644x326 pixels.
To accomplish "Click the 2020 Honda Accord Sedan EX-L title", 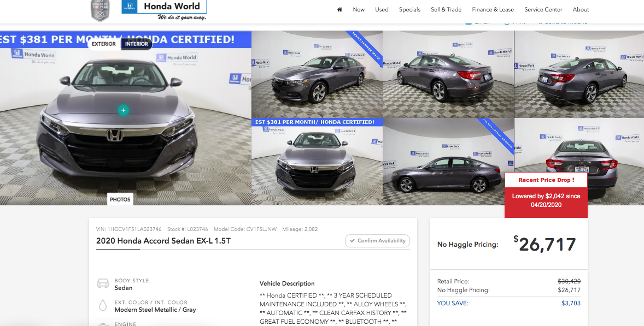I will pyautogui.click(x=163, y=241).
